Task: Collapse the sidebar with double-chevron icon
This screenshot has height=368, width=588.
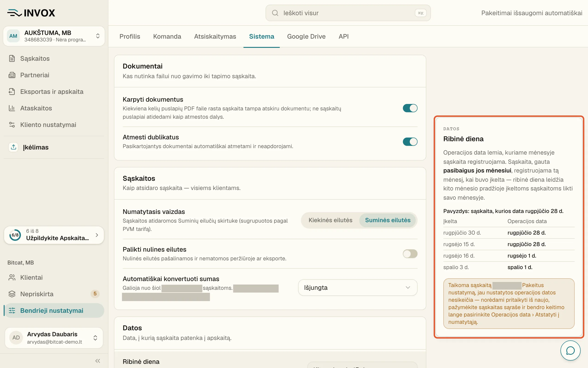Action: [x=98, y=361]
